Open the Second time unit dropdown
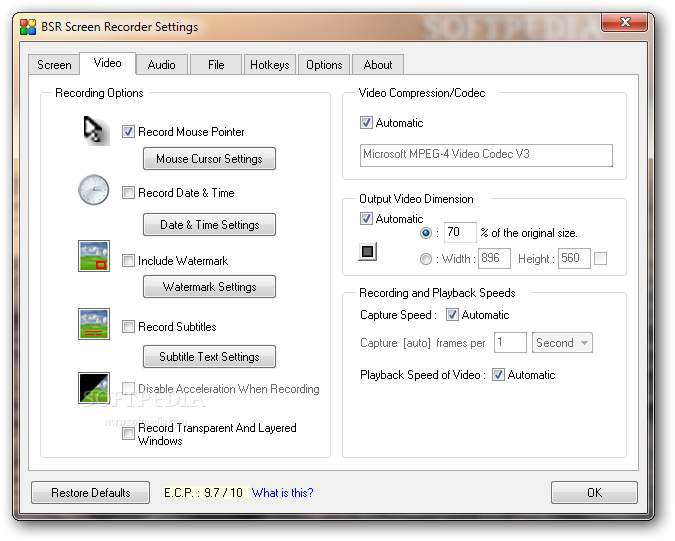Image resolution: width=675 pixels, height=541 pixels. click(x=562, y=343)
